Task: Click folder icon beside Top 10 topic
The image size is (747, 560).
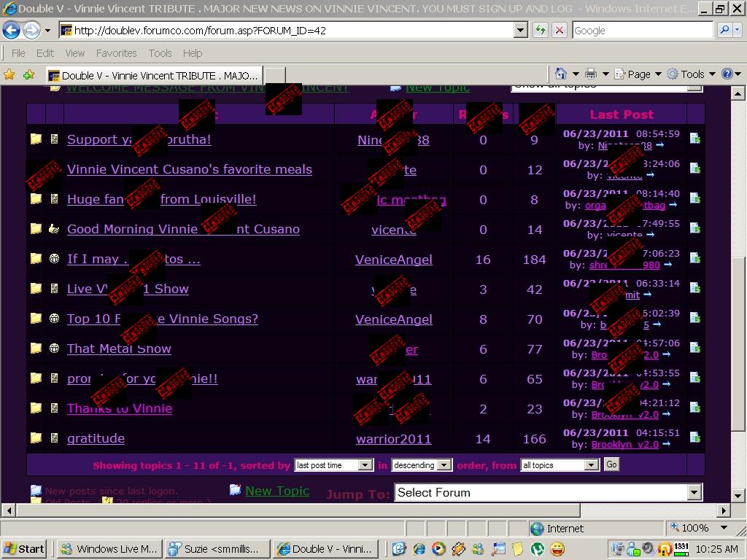Action: [x=36, y=318]
